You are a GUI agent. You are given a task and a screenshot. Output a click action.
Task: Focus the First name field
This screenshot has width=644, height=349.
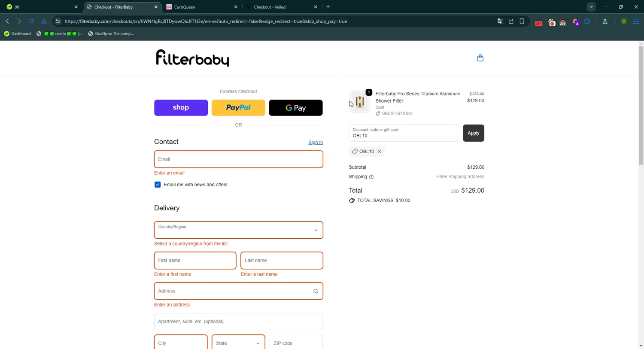[195, 261]
